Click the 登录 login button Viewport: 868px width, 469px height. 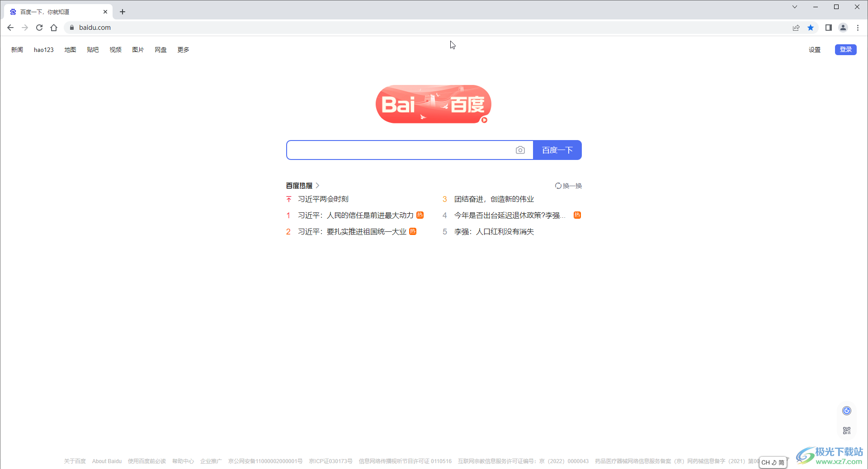(845, 50)
